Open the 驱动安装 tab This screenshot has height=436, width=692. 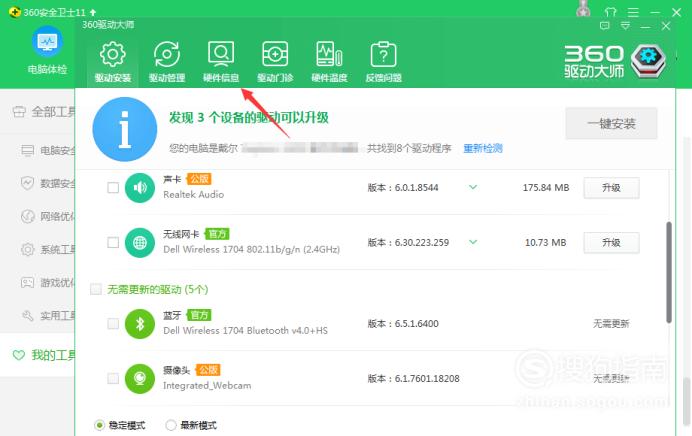[113, 62]
